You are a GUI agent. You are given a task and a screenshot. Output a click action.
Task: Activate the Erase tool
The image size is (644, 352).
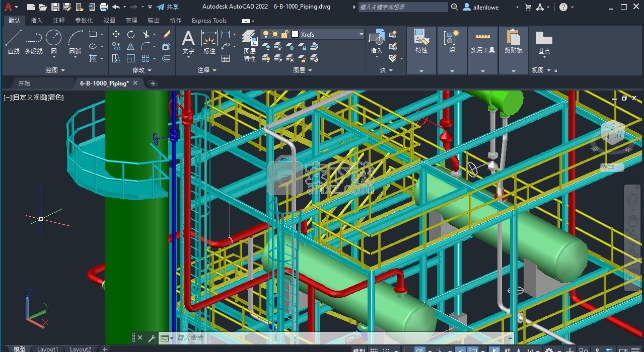tap(167, 34)
